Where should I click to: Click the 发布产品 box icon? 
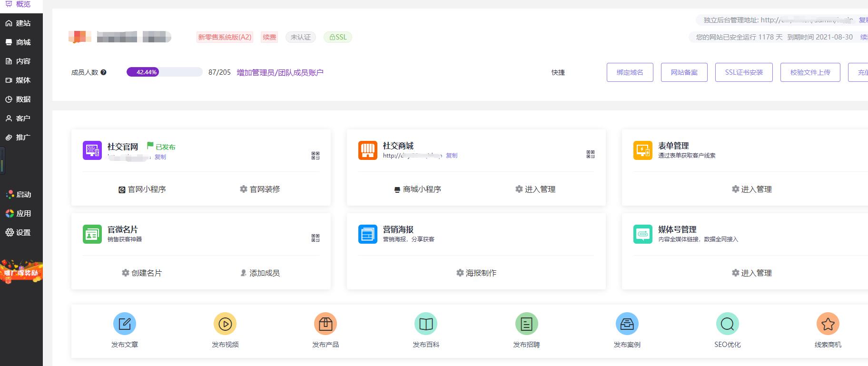pos(325,324)
